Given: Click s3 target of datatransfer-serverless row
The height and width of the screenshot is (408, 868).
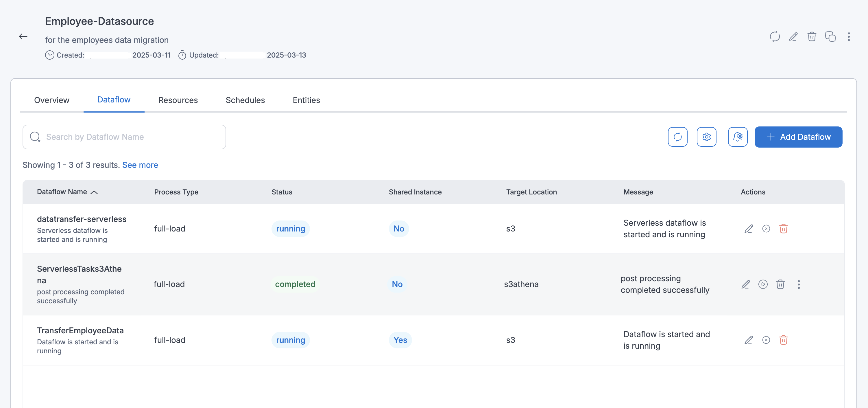Looking at the screenshot, I should pos(511,229).
